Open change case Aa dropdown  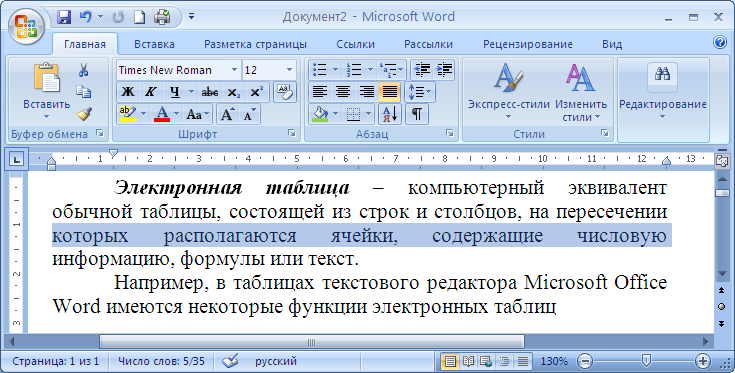(197, 114)
